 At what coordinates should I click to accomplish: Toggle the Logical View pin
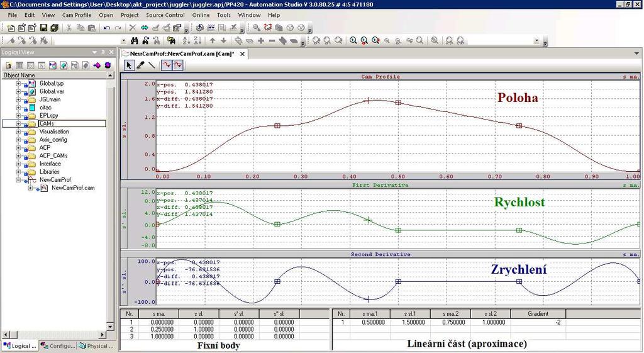coord(103,52)
